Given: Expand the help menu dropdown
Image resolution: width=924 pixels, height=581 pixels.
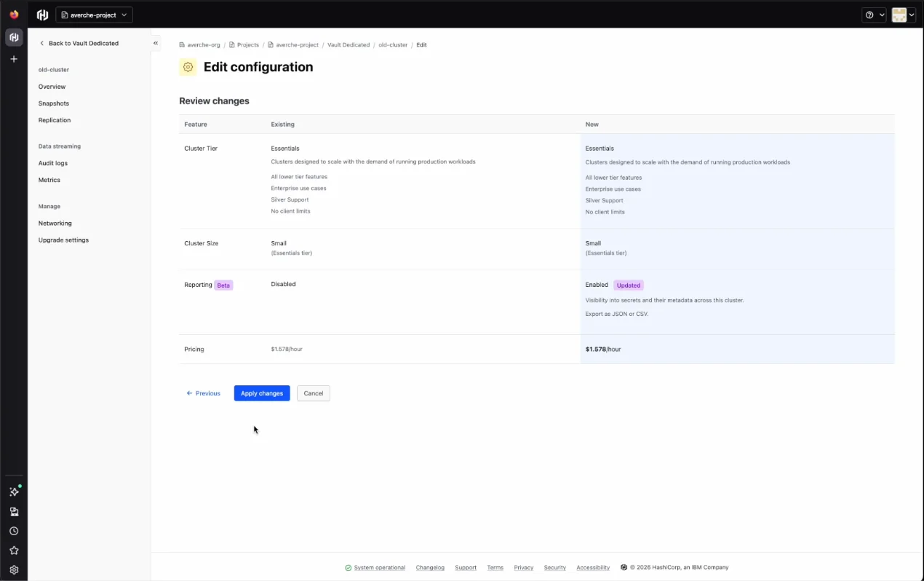Looking at the screenshot, I should point(874,15).
